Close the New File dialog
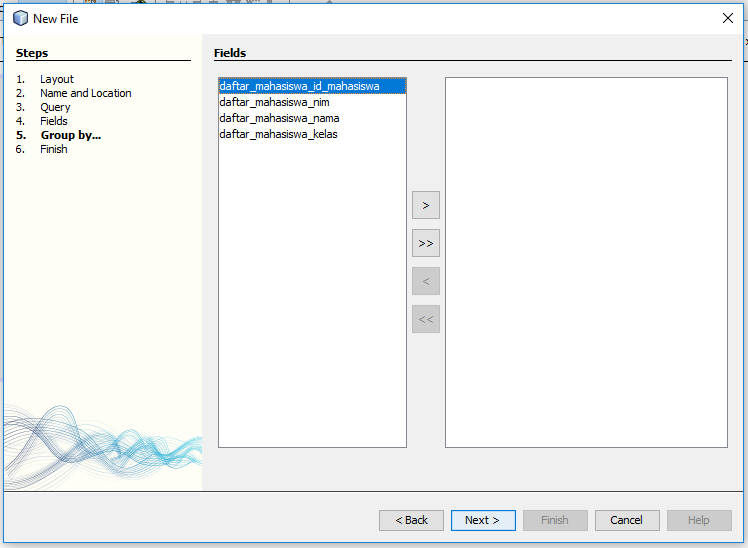This screenshot has width=748, height=548. click(727, 18)
